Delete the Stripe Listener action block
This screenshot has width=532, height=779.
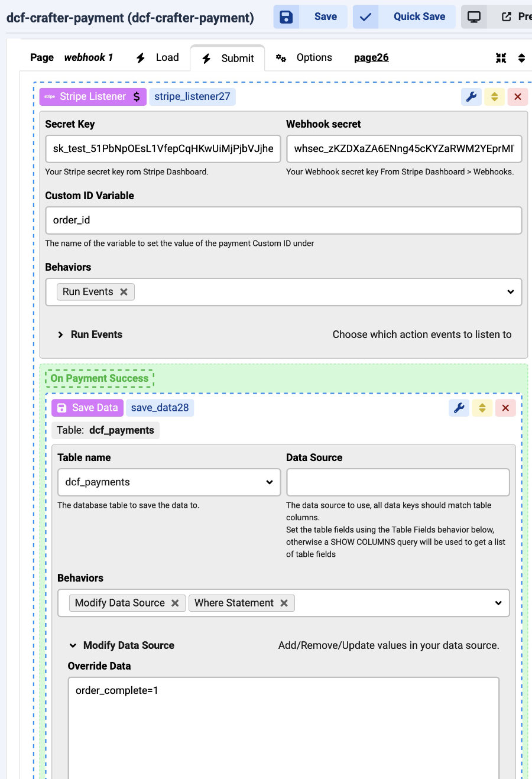pos(518,97)
